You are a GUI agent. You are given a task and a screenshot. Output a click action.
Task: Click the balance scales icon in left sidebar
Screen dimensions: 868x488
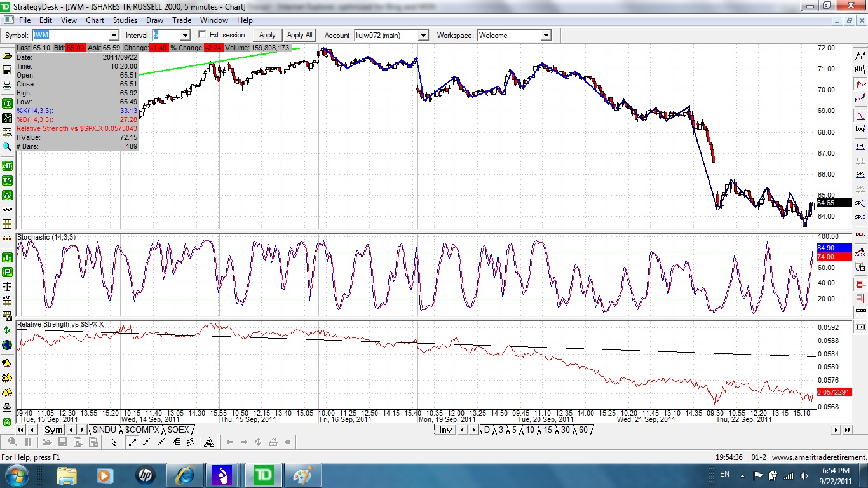click(x=7, y=287)
